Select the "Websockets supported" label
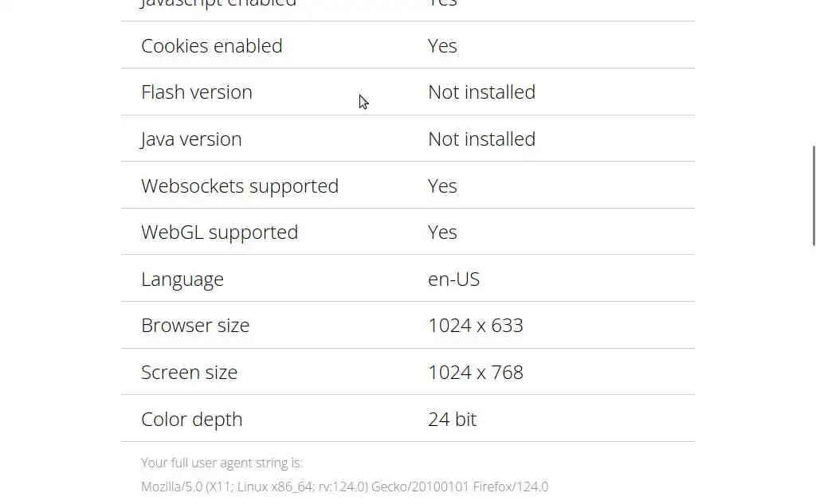The width and height of the screenshot is (816, 504). (x=239, y=186)
